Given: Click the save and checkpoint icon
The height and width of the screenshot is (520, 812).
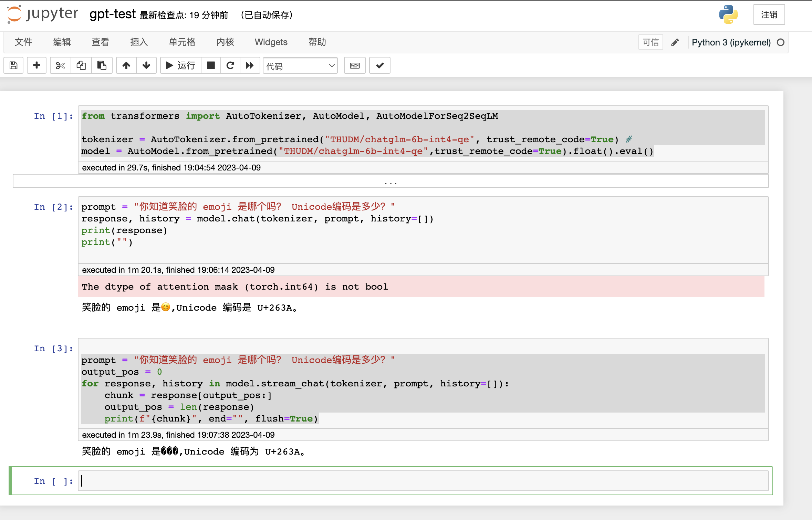Looking at the screenshot, I should click(x=13, y=65).
